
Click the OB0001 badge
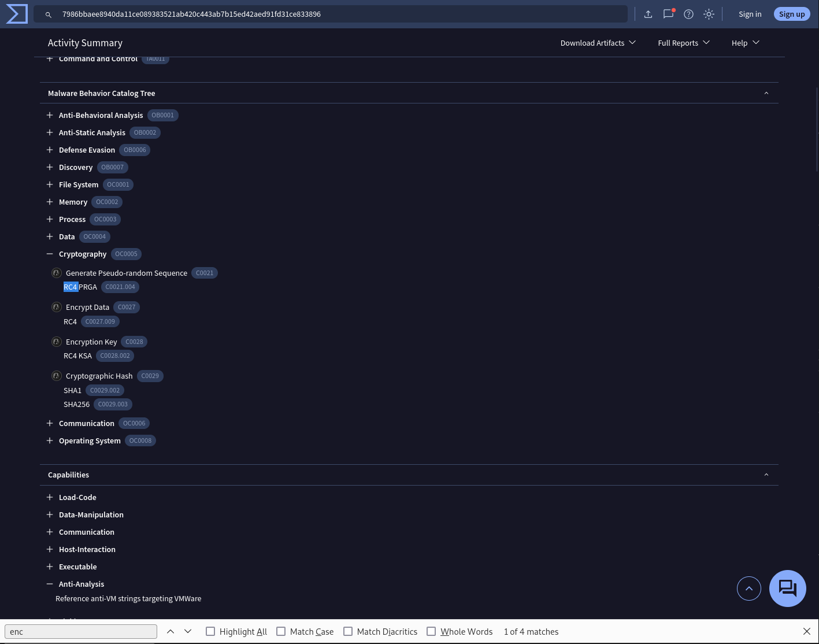click(x=162, y=115)
